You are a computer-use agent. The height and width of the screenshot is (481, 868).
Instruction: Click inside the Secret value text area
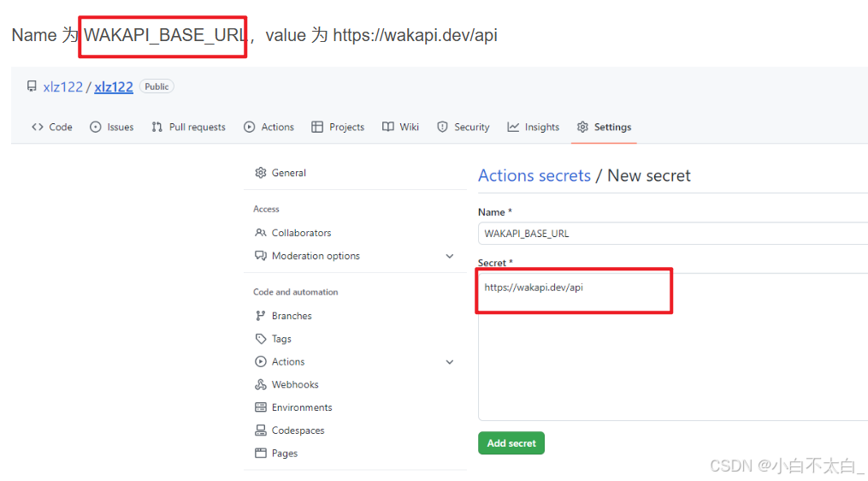[x=672, y=347]
